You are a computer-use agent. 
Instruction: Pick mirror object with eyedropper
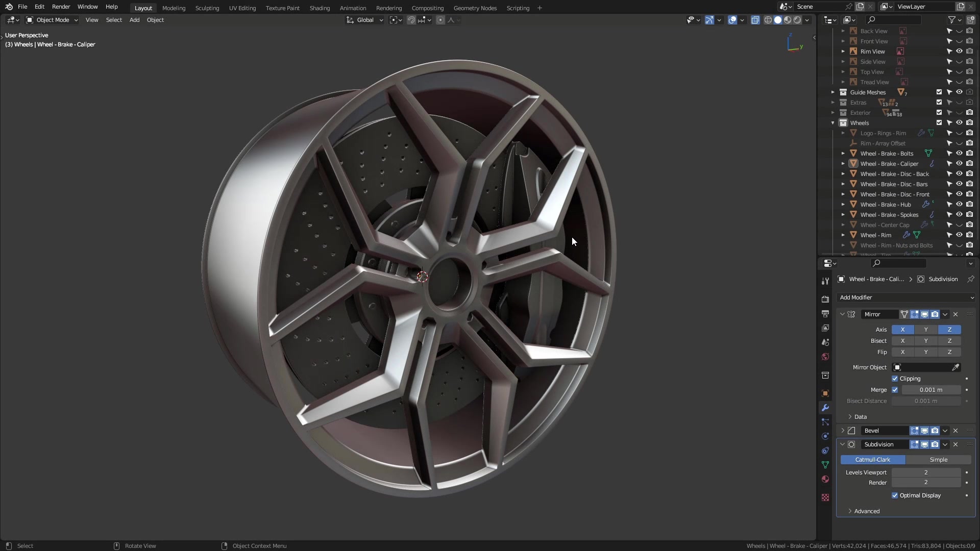955,367
